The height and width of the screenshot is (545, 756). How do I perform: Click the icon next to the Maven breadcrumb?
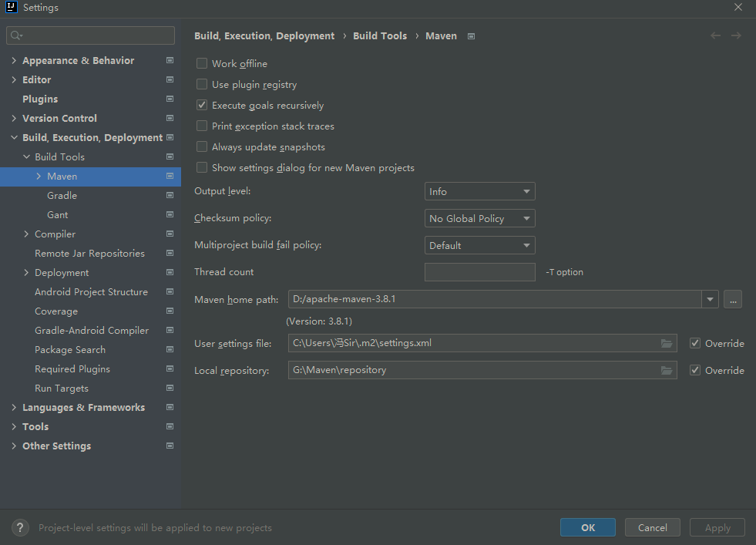pyautogui.click(x=471, y=36)
